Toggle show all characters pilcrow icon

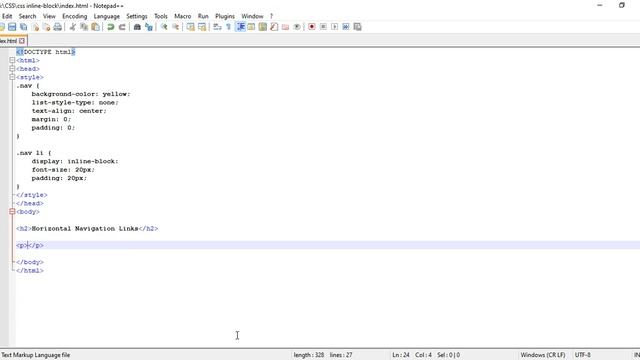click(229, 27)
